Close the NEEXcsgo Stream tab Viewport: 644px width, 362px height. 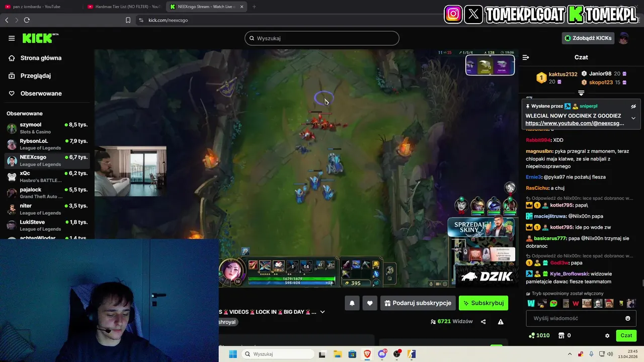[242, 7]
